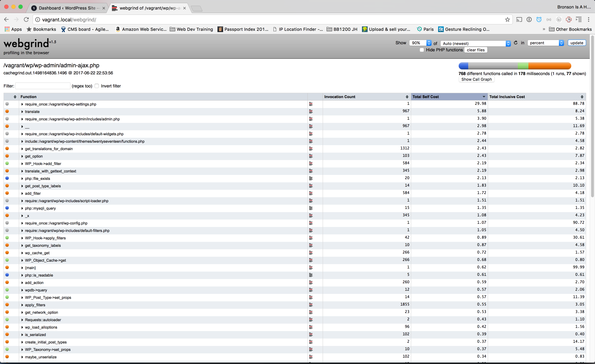Sort by Total Self Cost column
The image size is (595, 364).
tap(449, 97)
